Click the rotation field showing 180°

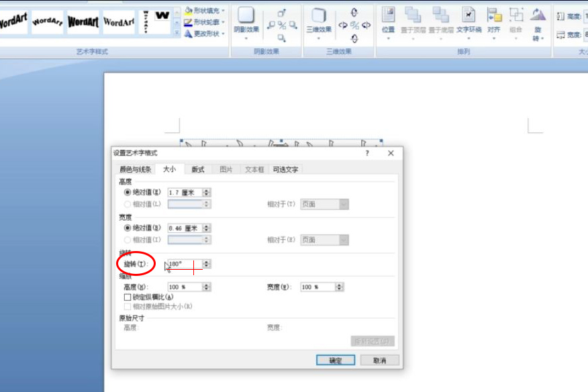185,264
